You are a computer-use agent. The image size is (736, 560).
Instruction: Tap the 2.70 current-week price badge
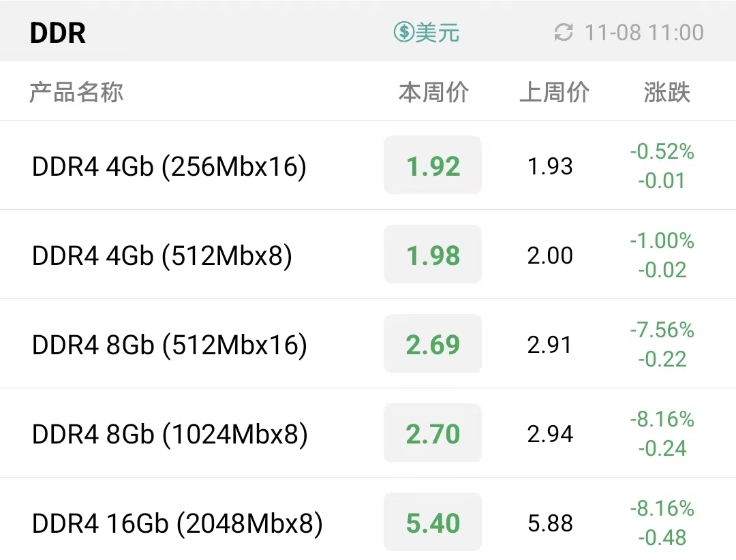click(x=433, y=433)
